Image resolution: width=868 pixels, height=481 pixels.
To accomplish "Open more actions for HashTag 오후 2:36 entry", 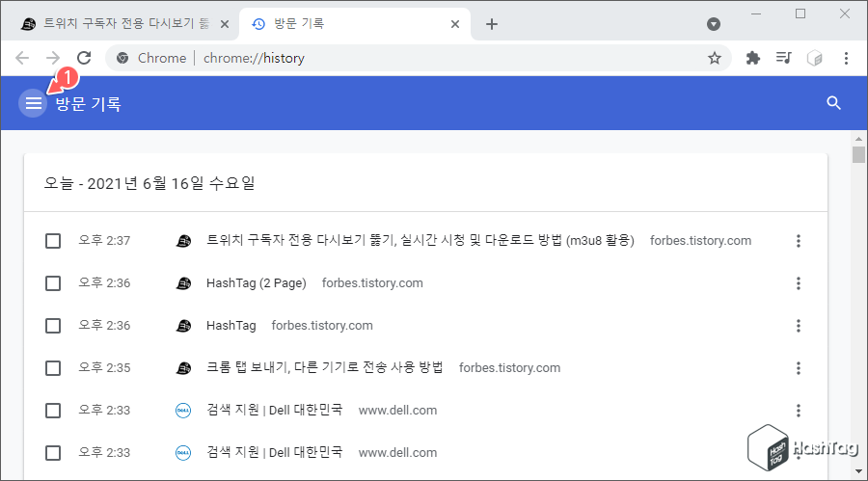I will (799, 326).
